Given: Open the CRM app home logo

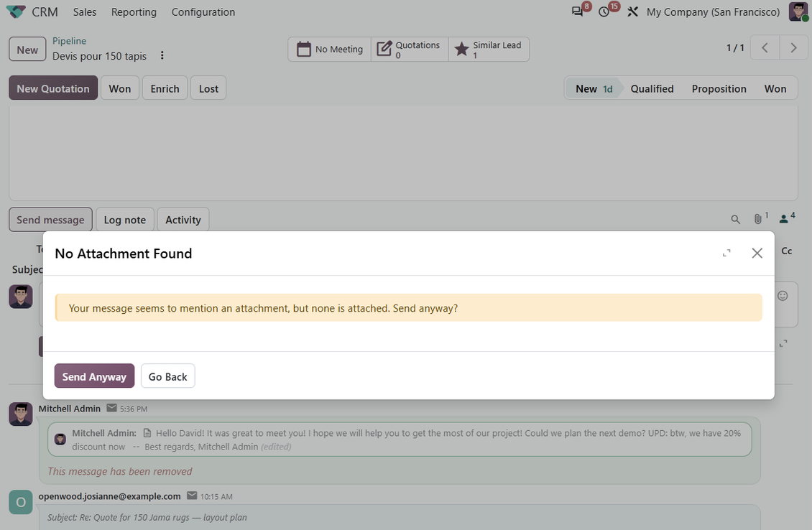Looking at the screenshot, I should (16, 12).
